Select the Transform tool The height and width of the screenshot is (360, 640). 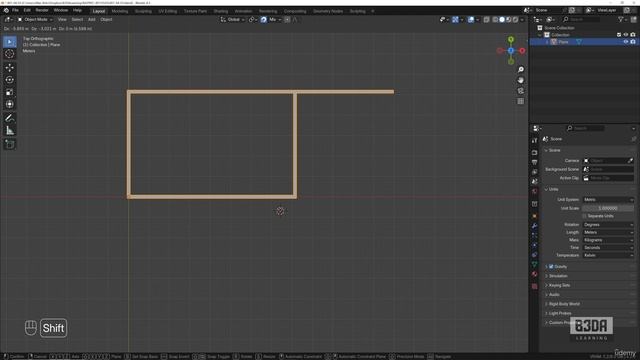(x=10, y=104)
